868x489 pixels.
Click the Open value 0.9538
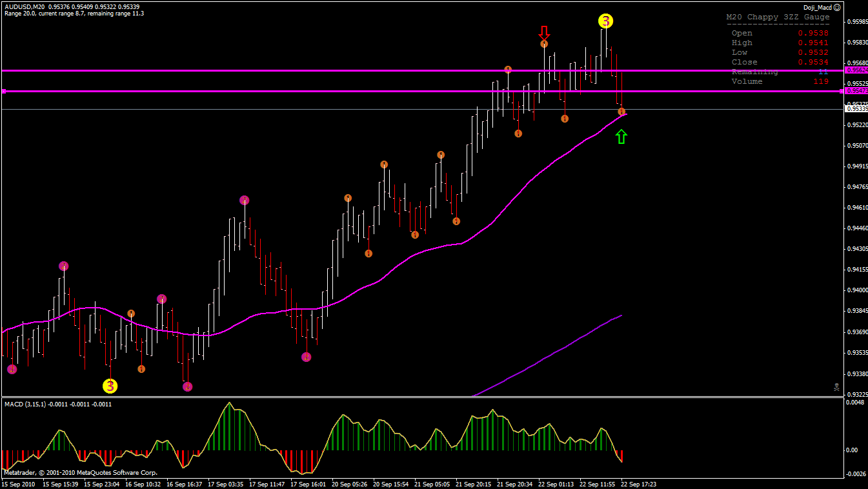click(813, 33)
